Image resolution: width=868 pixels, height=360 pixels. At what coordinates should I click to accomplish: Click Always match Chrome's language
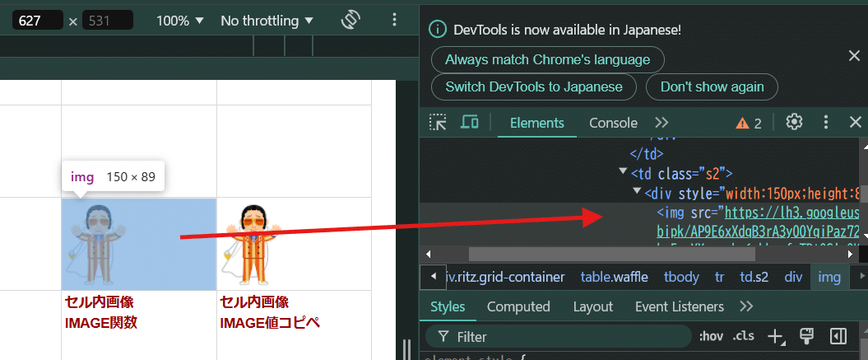[x=547, y=59]
